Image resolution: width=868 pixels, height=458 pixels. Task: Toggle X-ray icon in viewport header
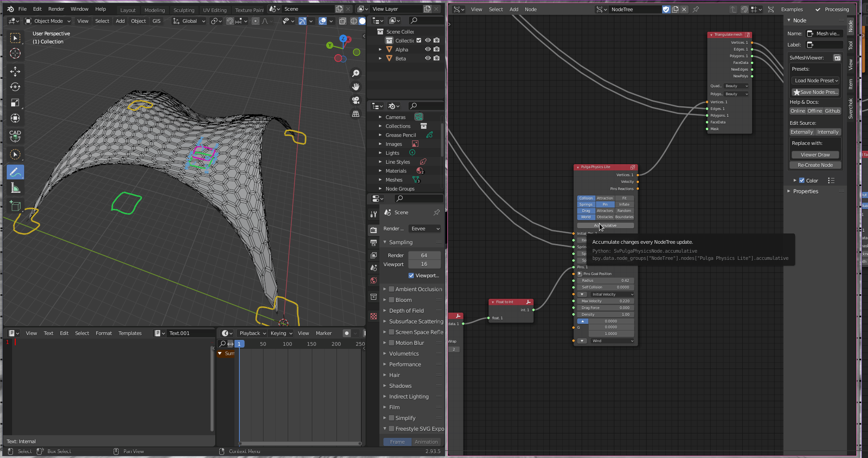pos(343,21)
